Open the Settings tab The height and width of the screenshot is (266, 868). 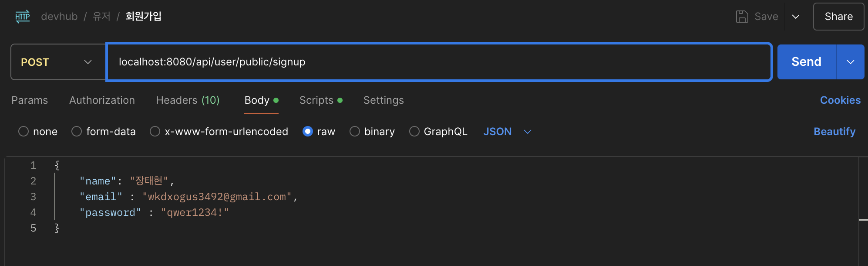coord(384,100)
